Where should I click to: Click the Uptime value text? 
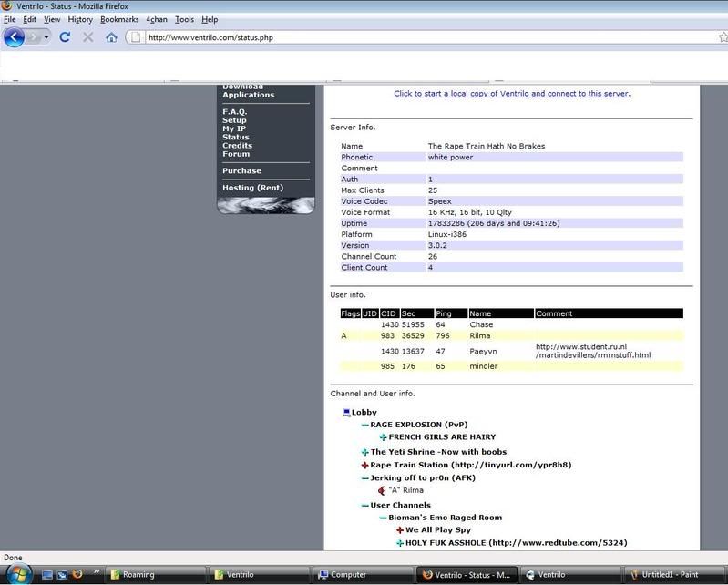point(494,223)
